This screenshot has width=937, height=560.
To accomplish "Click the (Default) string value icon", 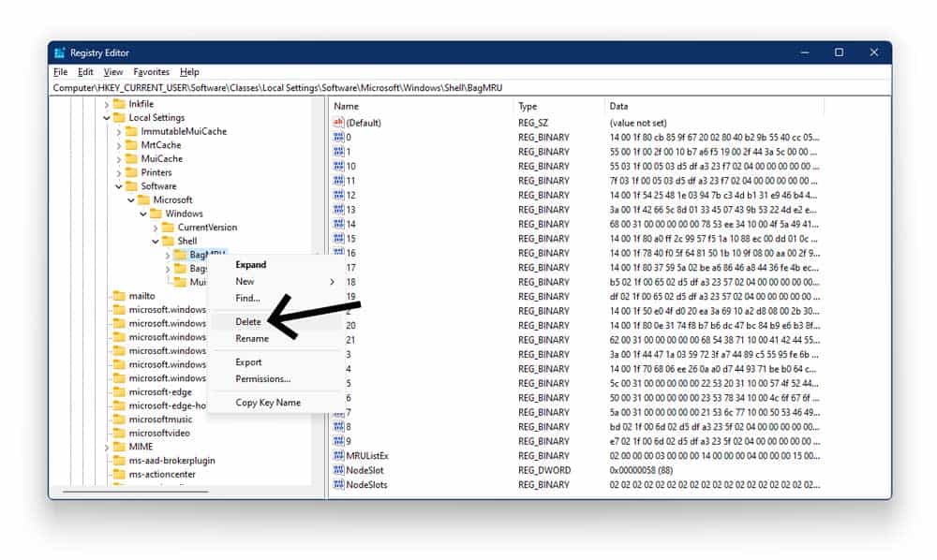I will (338, 123).
